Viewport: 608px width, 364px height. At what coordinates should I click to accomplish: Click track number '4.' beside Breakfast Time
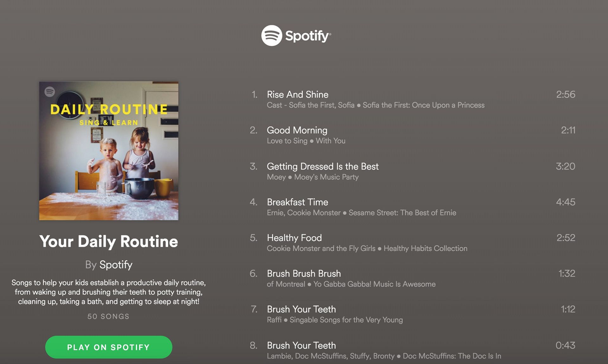(253, 202)
